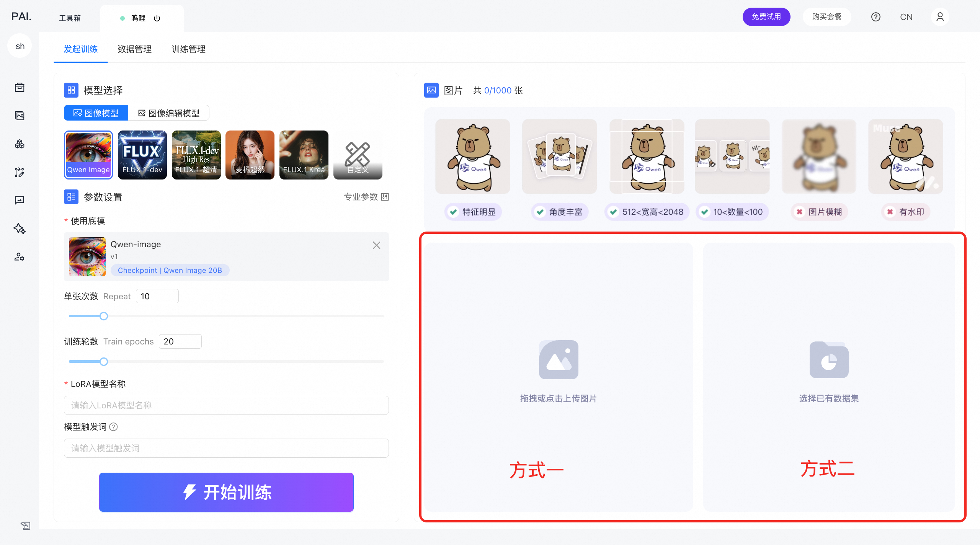Collapse the sidebar with bottom-left icon

click(25, 525)
